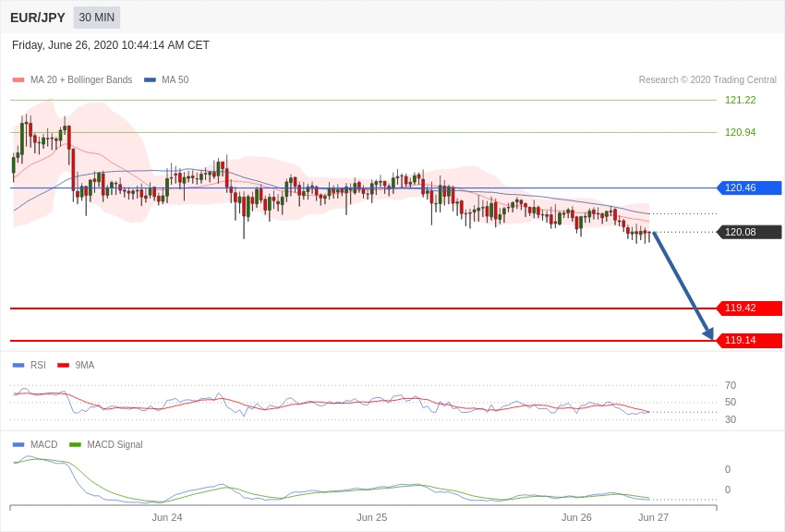The width and height of the screenshot is (785, 532).
Task: Click the 9MA red legend swatch
Action: (x=63, y=366)
